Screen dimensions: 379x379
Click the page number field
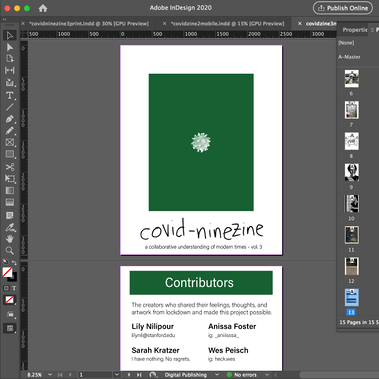(95, 375)
